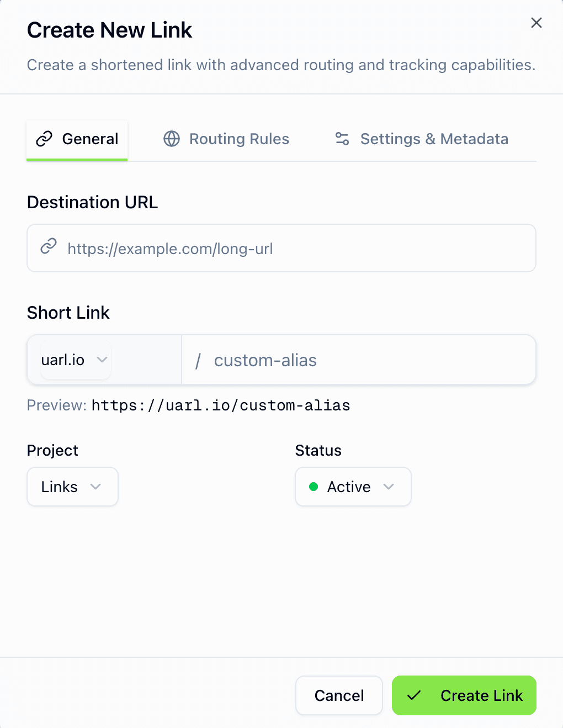
Task: Click inside the Destination URL input field
Action: [x=281, y=248]
